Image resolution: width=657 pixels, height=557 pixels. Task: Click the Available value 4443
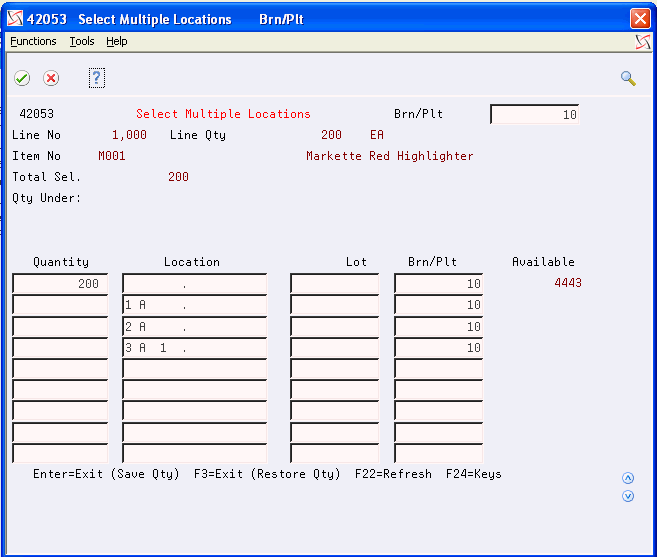(x=568, y=282)
